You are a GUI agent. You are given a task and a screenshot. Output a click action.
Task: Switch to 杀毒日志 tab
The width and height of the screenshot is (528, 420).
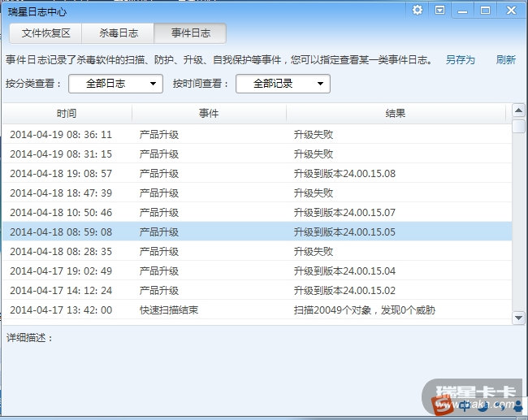[119, 33]
